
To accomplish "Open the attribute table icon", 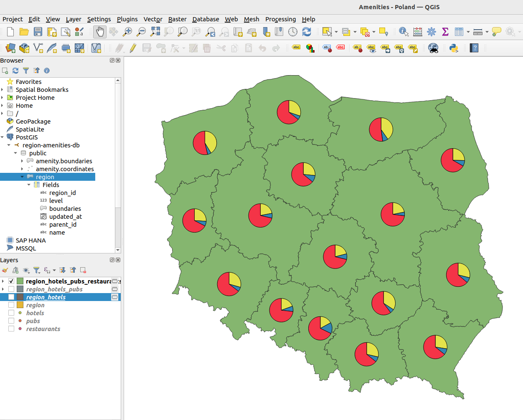I will pos(459,32).
